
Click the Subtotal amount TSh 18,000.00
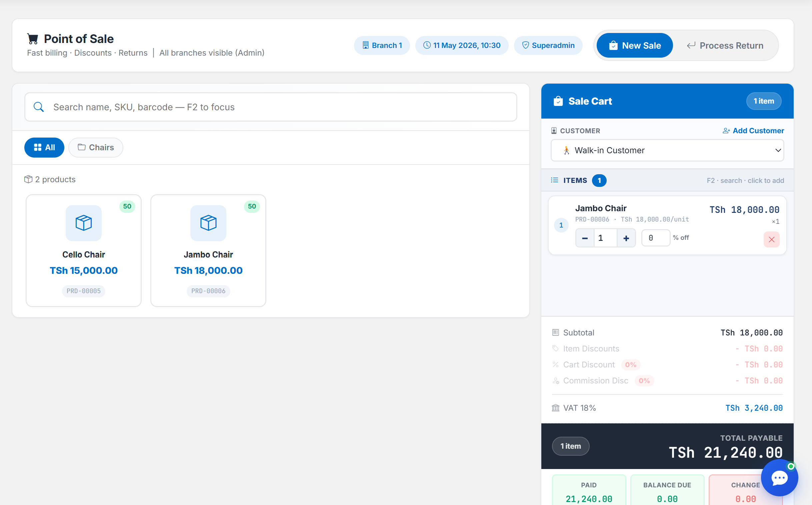pyautogui.click(x=752, y=333)
